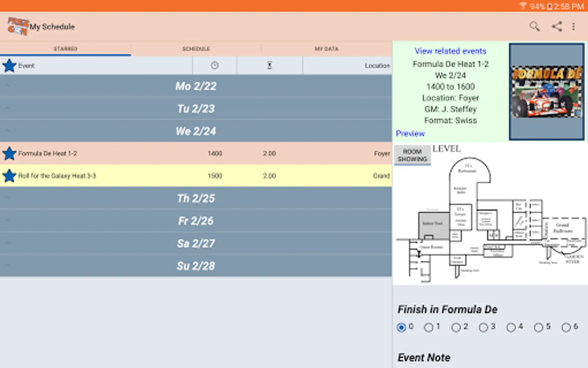Viewport: 588px width, 368px height.
Task: Expand the Tu 2/23 day header
Action: pos(196,108)
